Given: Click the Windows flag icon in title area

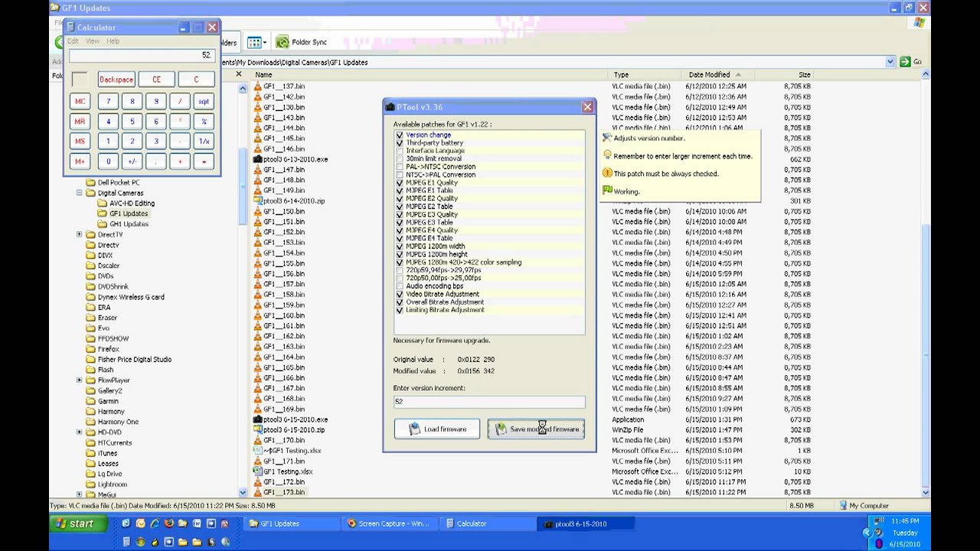Looking at the screenshot, I should 919,23.
